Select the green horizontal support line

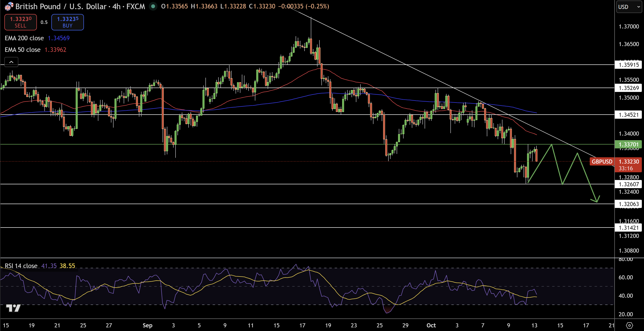(x=250, y=144)
